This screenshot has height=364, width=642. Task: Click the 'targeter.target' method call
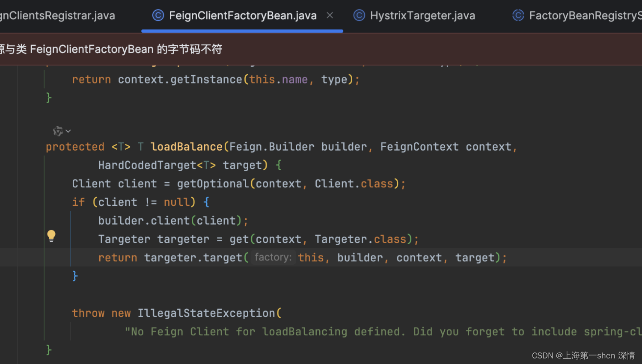pyautogui.click(x=193, y=257)
